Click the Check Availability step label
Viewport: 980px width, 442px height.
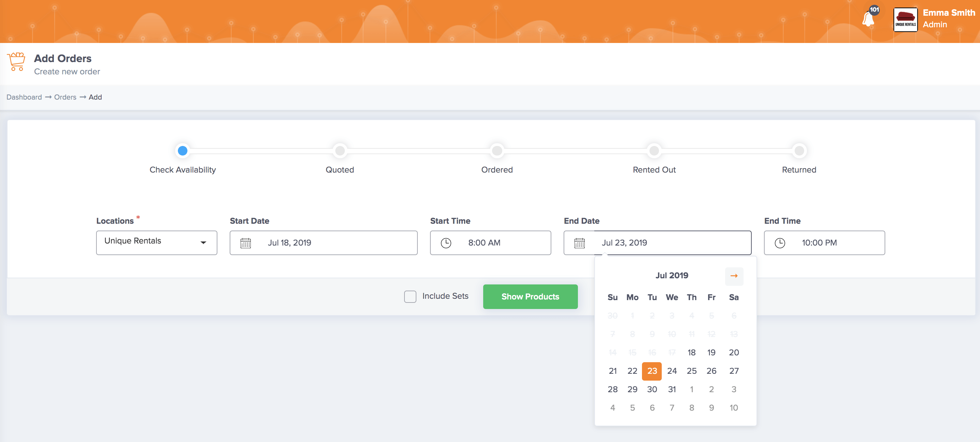(x=183, y=170)
